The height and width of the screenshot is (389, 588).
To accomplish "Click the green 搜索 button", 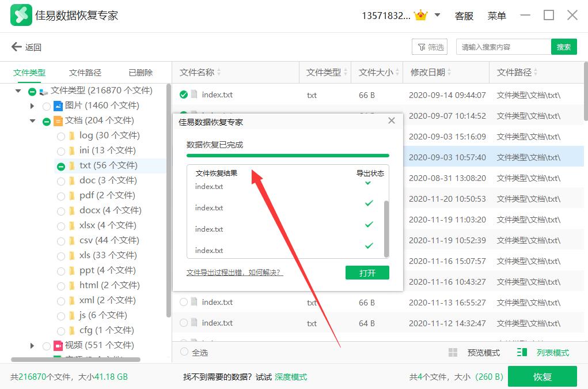I will [564, 47].
